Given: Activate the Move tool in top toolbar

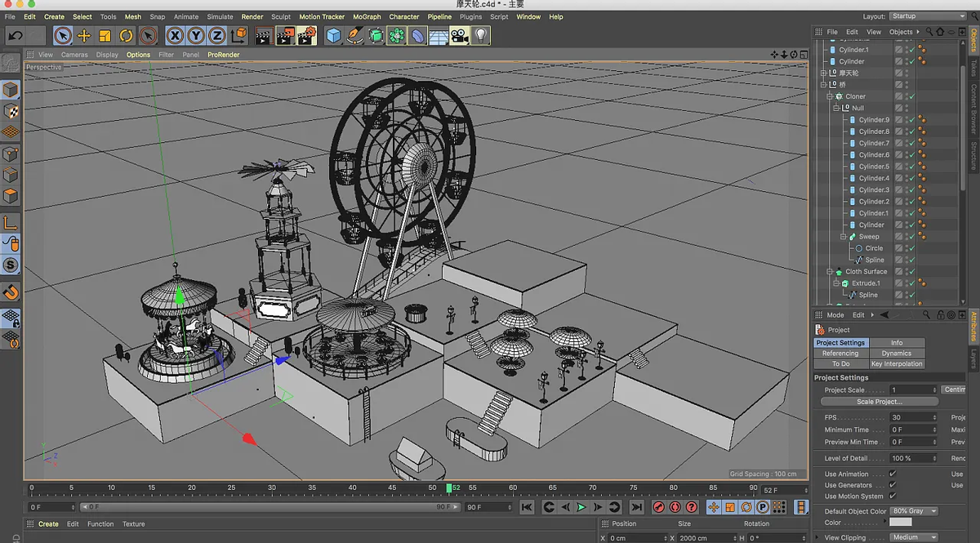Looking at the screenshot, I should 84,35.
